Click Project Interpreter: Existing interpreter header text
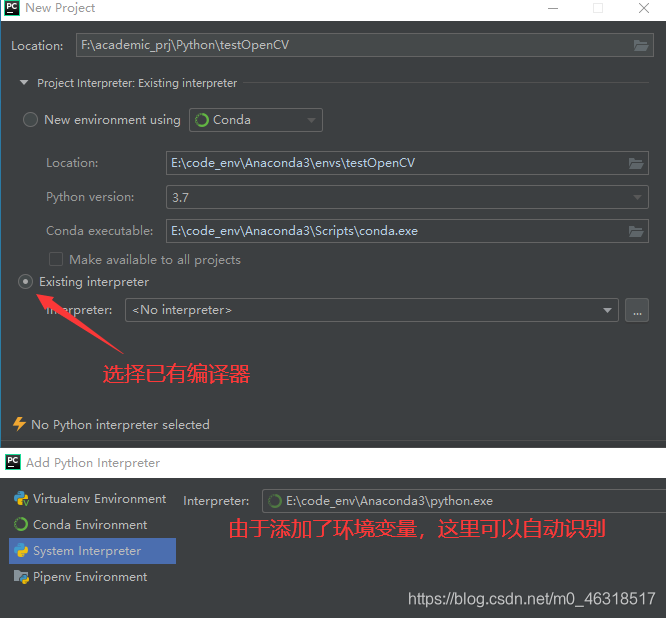The height and width of the screenshot is (618, 666). click(x=137, y=83)
